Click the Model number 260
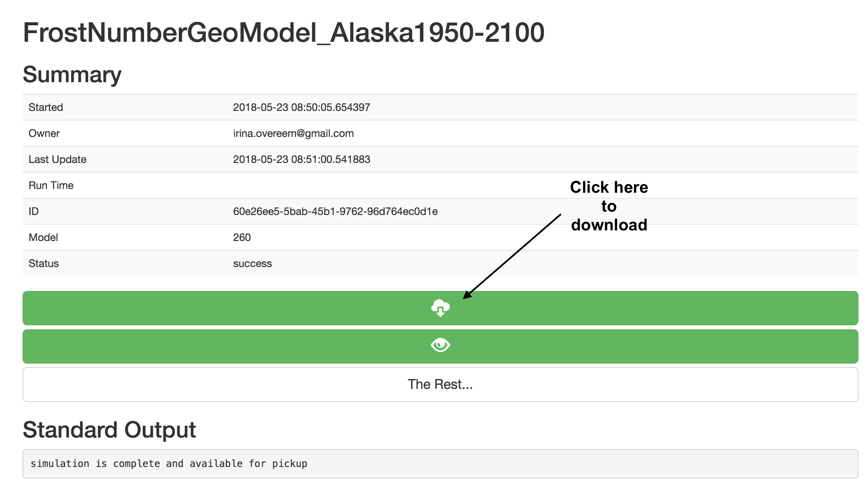The height and width of the screenshot is (493, 868). (242, 237)
